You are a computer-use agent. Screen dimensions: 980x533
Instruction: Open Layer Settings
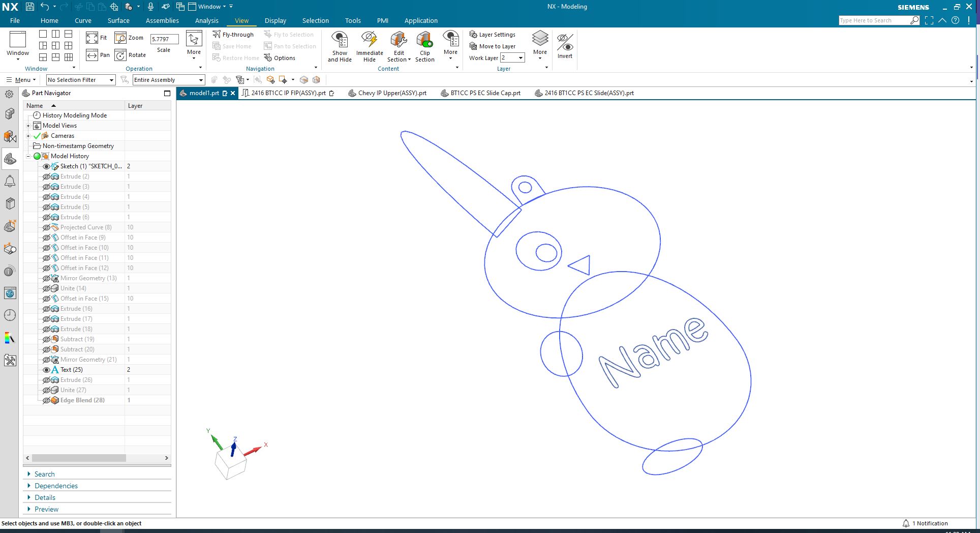[x=492, y=35]
